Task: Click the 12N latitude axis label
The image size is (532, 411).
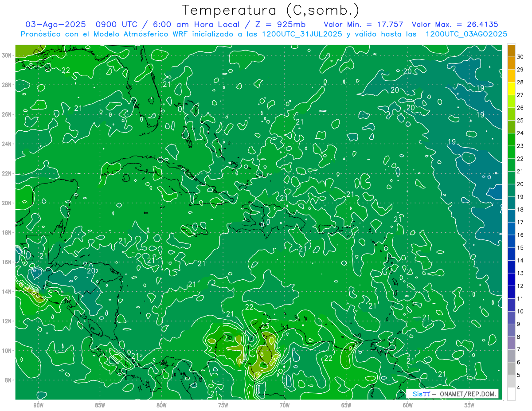Action: [8, 321]
